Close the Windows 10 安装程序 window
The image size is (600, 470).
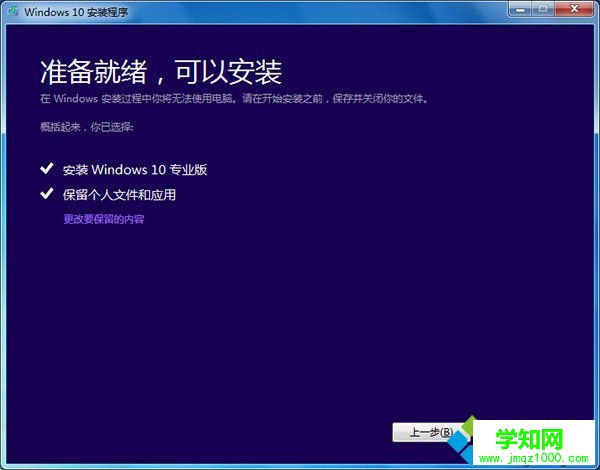click(x=574, y=9)
